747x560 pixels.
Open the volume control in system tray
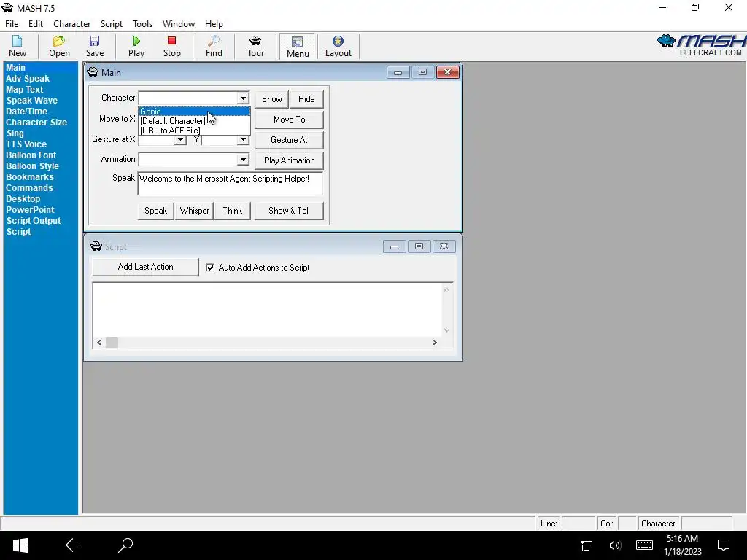[x=615, y=545]
